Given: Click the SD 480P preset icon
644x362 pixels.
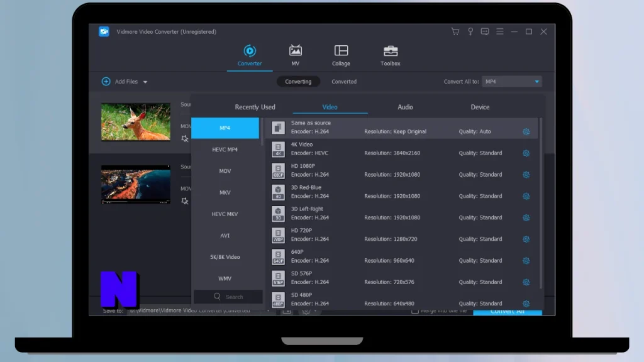Looking at the screenshot, I should 278,300.
